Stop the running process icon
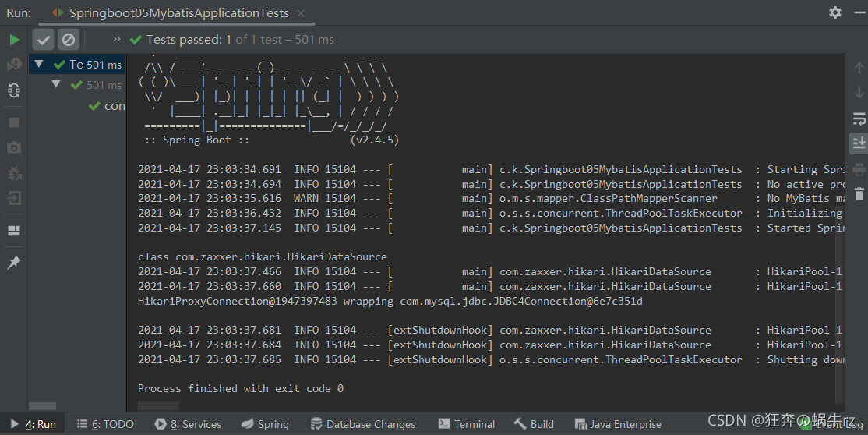This screenshot has height=435, width=868. click(14, 122)
